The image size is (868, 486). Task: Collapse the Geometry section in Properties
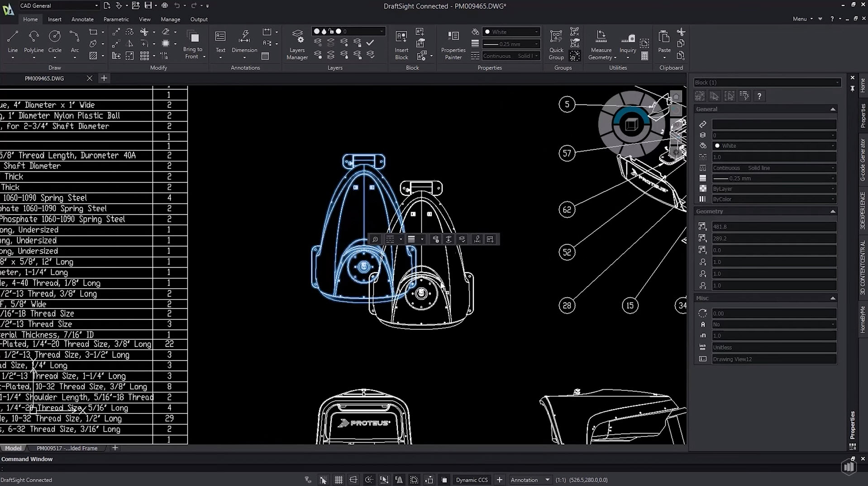click(833, 212)
